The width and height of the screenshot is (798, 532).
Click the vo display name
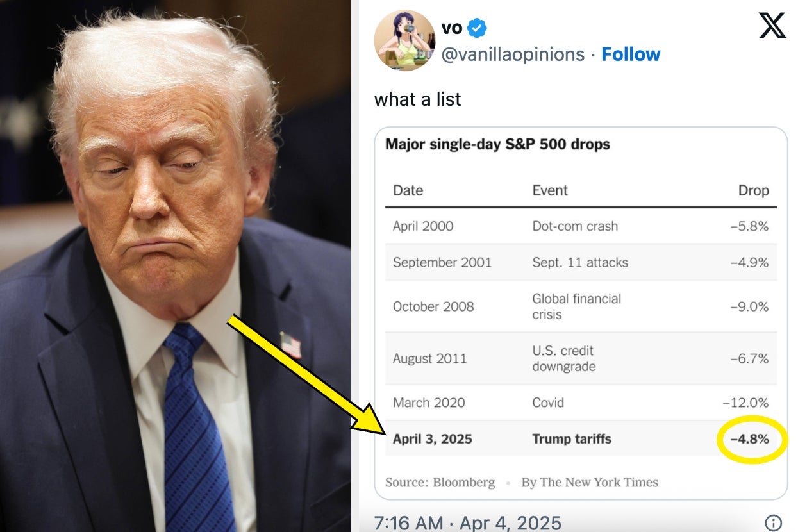point(452,28)
